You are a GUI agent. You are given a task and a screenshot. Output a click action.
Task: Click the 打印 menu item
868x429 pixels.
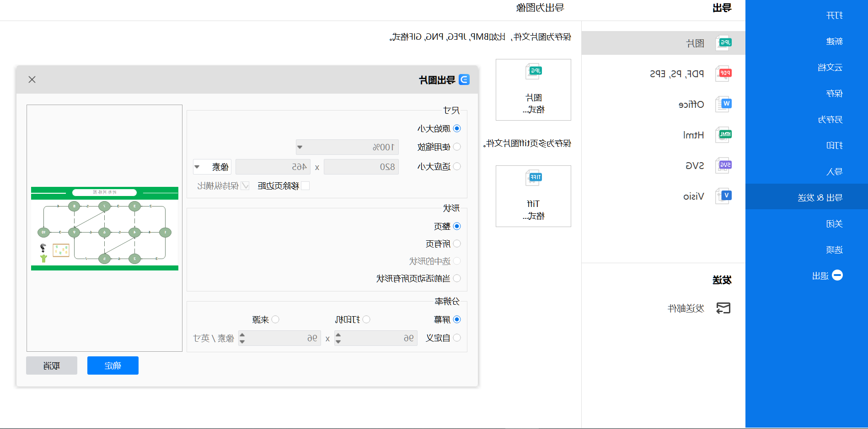[835, 146]
